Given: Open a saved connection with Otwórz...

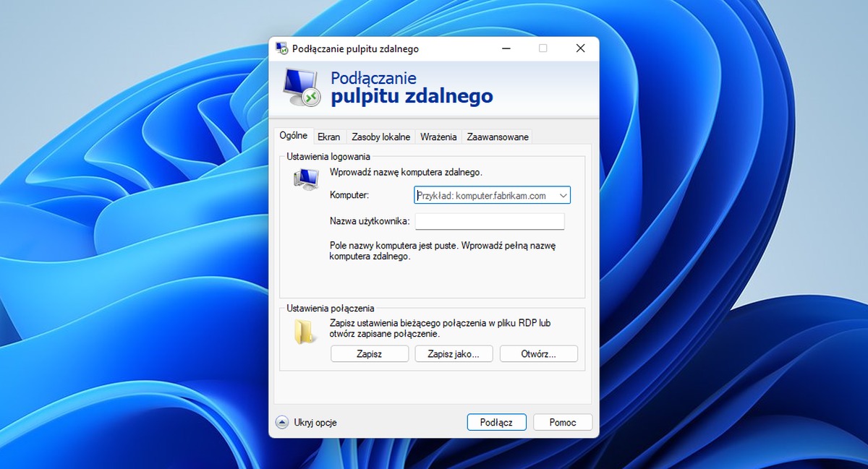Looking at the screenshot, I should click(537, 354).
